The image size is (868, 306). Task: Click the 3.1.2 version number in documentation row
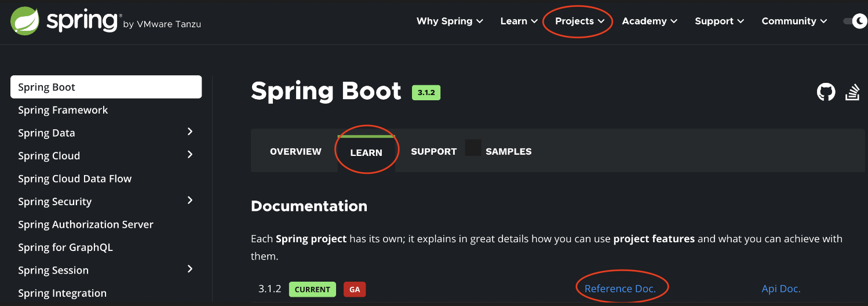tap(269, 289)
